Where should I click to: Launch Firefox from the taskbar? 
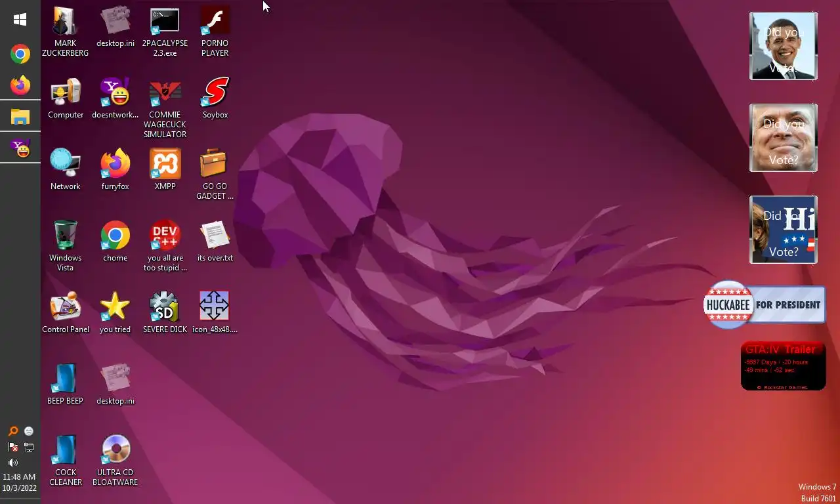pyautogui.click(x=20, y=85)
